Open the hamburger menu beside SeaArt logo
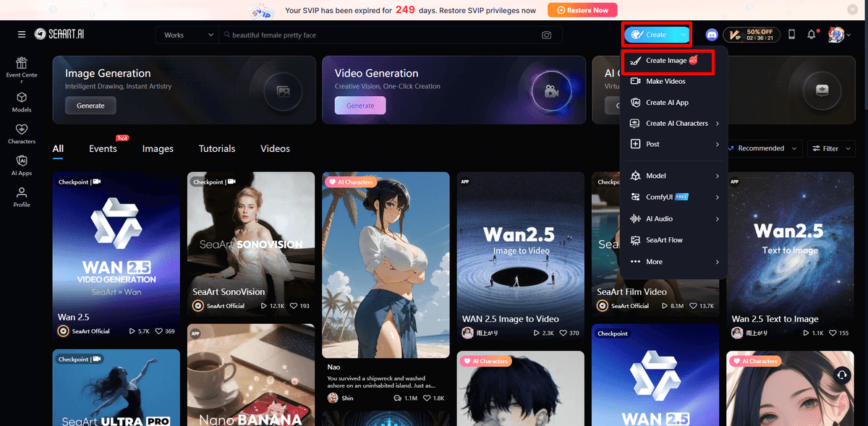Viewport: 868px width, 426px height. [22, 35]
